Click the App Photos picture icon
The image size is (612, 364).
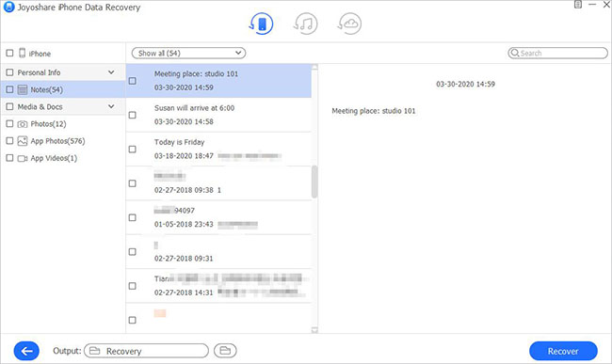[x=23, y=141]
